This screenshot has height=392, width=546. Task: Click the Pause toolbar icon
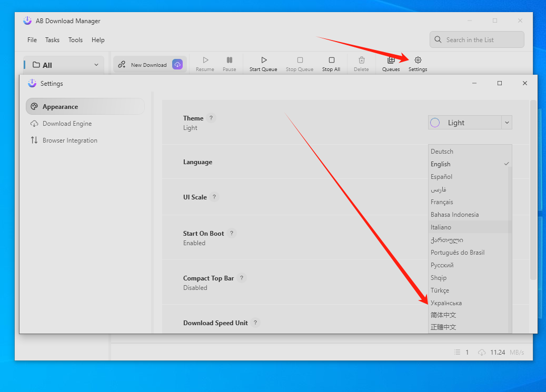coord(230,60)
